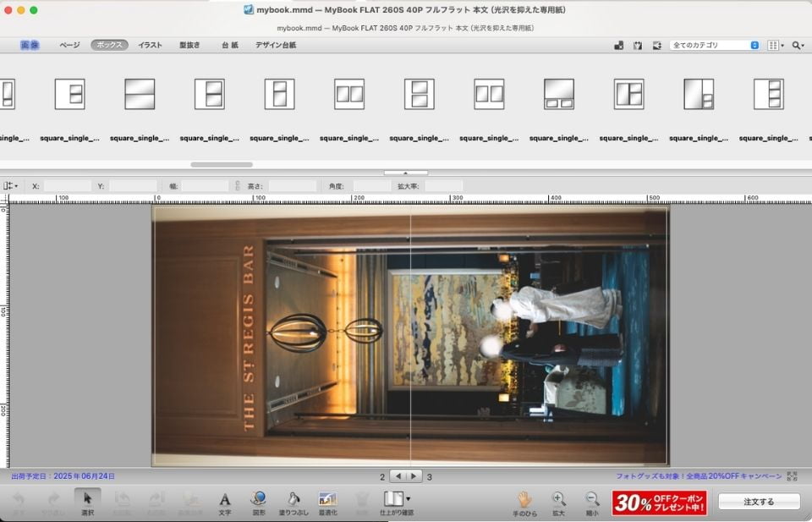Toggle the aspect ratio lock between 幅 and 高さ
This screenshot has width=812, height=522.
(x=237, y=185)
